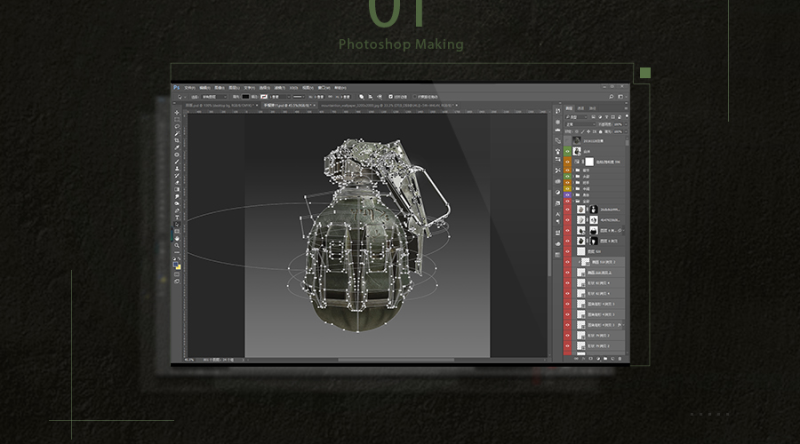Hide the purple-labeled layer group
800x444 pixels.
tap(566, 196)
